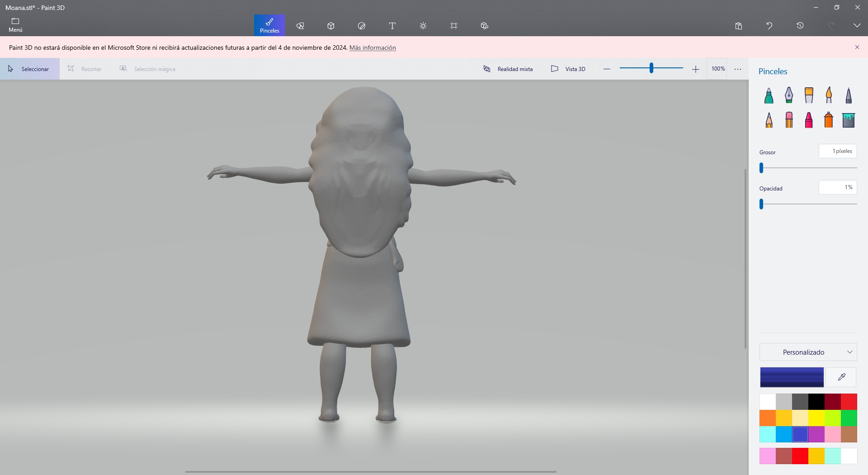Select the Eraser tool
The width and height of the screenshot is (868, 475).
pyautogui.click(x=789, y=120)
